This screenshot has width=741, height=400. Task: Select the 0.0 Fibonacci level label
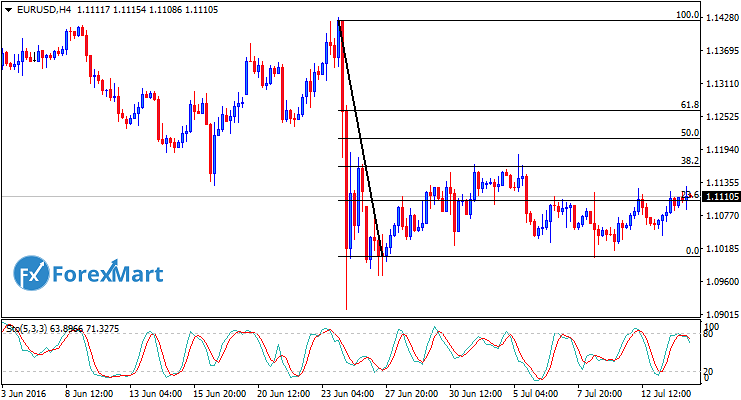690,251
